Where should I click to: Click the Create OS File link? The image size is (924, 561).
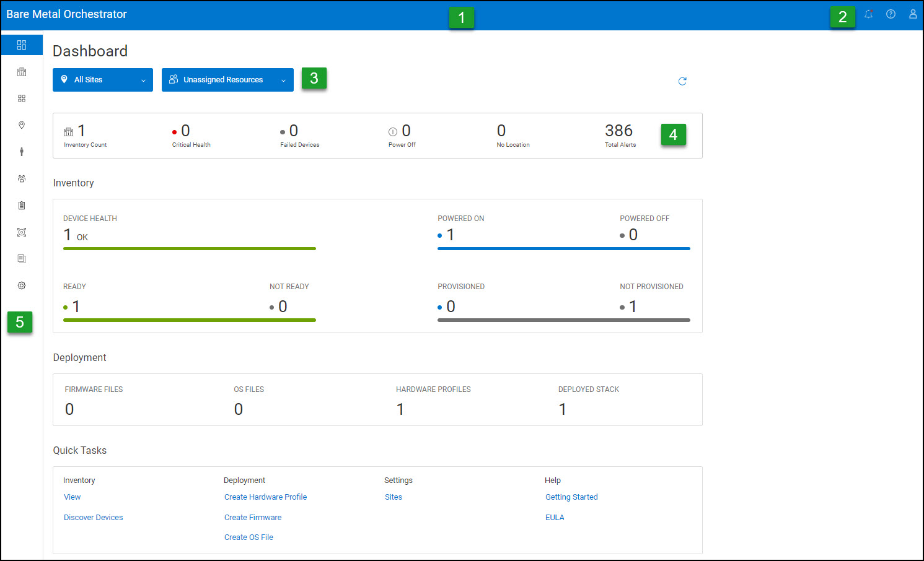249,537
